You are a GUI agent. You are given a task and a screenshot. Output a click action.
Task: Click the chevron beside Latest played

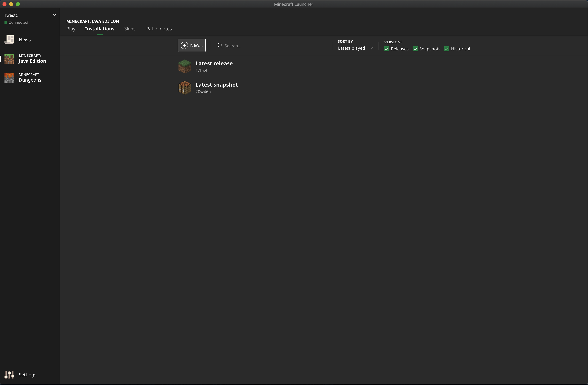[x=371, y=48]
